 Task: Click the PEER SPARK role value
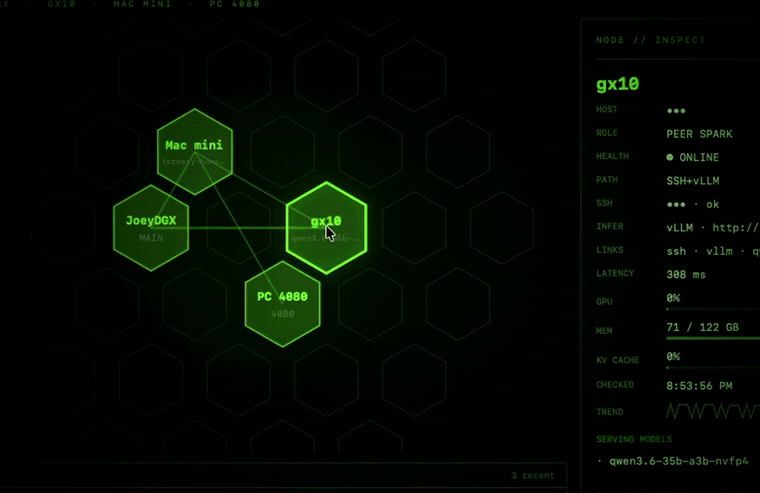point(699,134)
